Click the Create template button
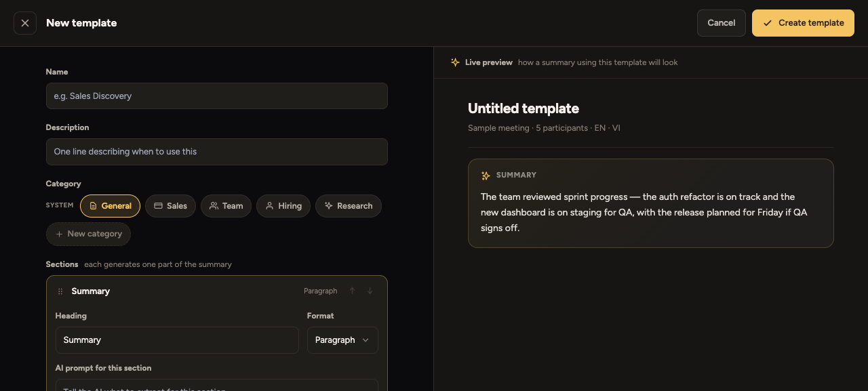868x391 pixels. 803,23
